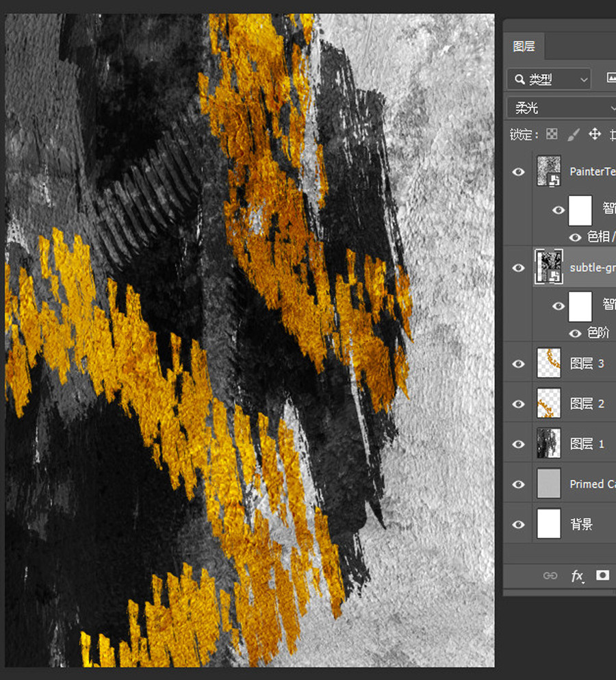Screen dimensions: 616x680
Task: Select the layer named 图层 1
Action: point(587,444)
